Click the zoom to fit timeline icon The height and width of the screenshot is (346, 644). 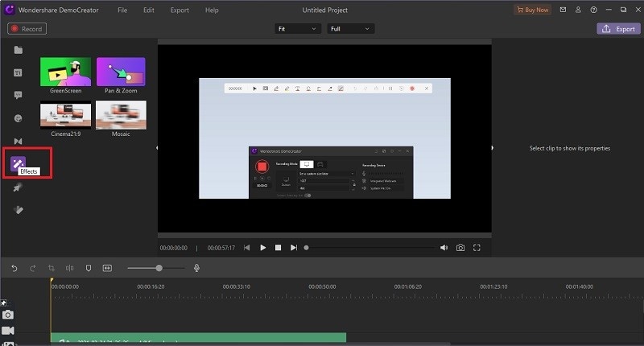(107, 268)
